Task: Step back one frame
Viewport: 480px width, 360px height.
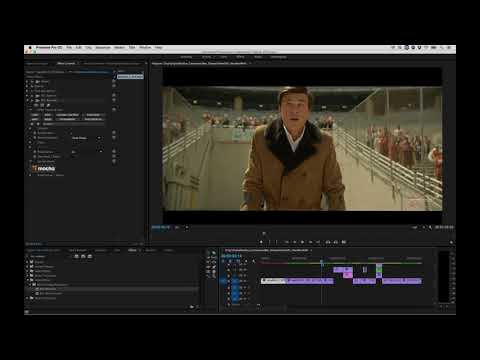Action: click(295, 242)
